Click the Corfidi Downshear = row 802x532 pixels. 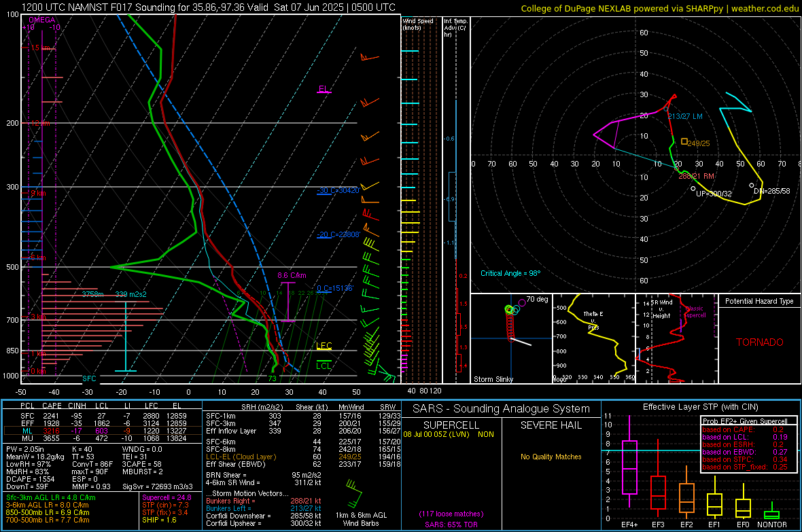click(264, 516)
